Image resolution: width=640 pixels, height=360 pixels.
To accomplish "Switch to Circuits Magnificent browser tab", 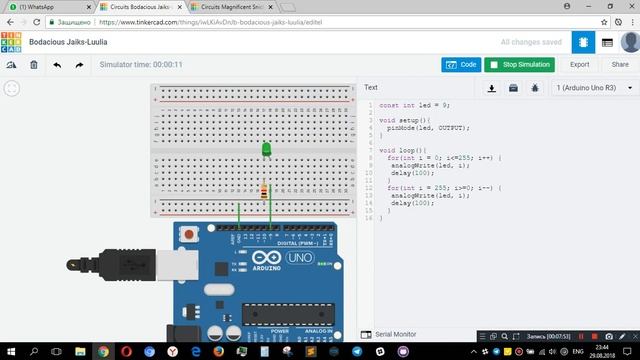I will point(231,7).
